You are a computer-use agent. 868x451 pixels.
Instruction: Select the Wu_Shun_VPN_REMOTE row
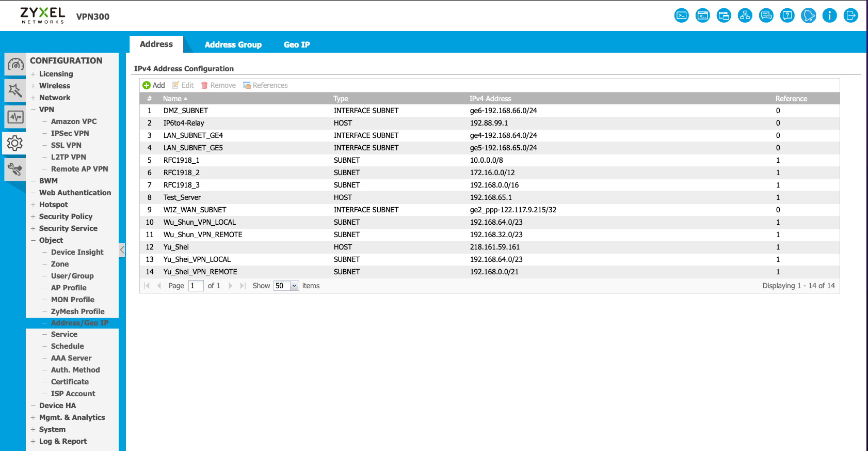tap(490, 235)
